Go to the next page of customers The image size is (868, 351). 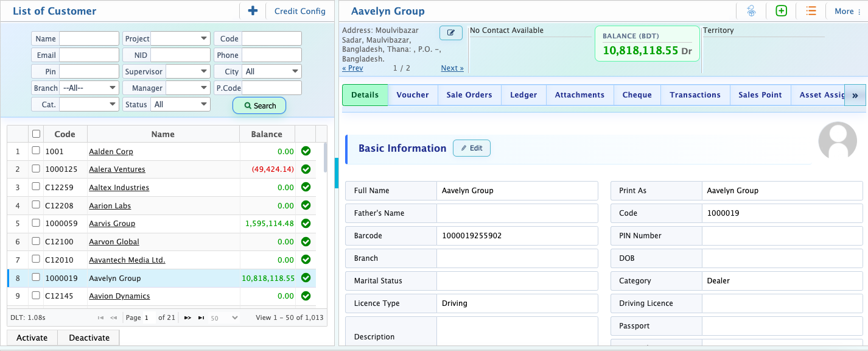pos(187,317)
